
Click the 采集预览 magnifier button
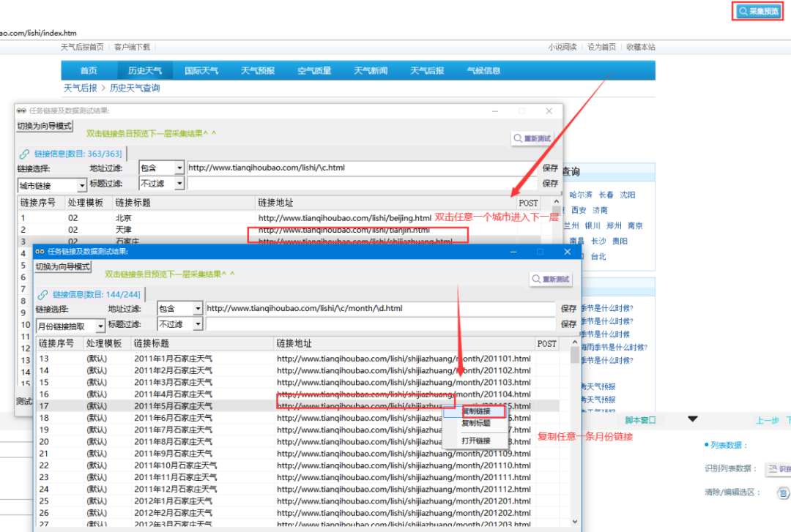(759, 11)
